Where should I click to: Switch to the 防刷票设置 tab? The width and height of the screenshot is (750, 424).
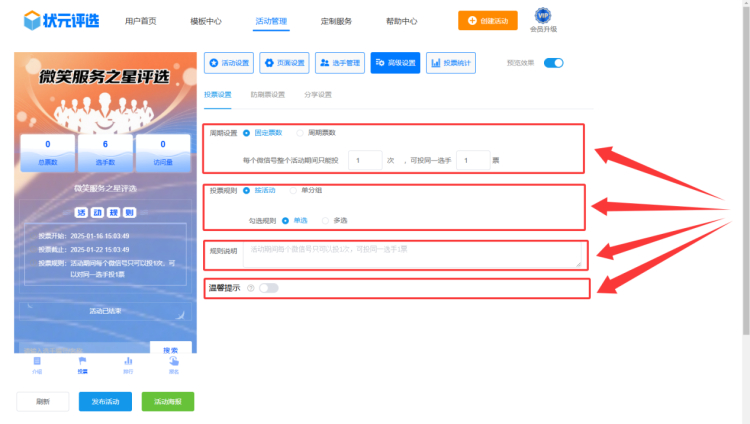pos(267,95)
